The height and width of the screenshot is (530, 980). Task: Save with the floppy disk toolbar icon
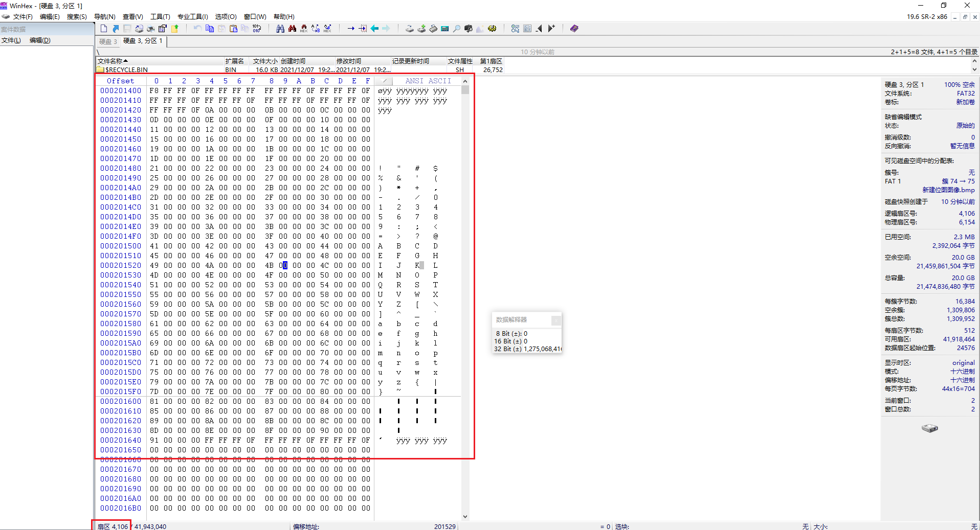pyautogui.click(x=127, y=29)
